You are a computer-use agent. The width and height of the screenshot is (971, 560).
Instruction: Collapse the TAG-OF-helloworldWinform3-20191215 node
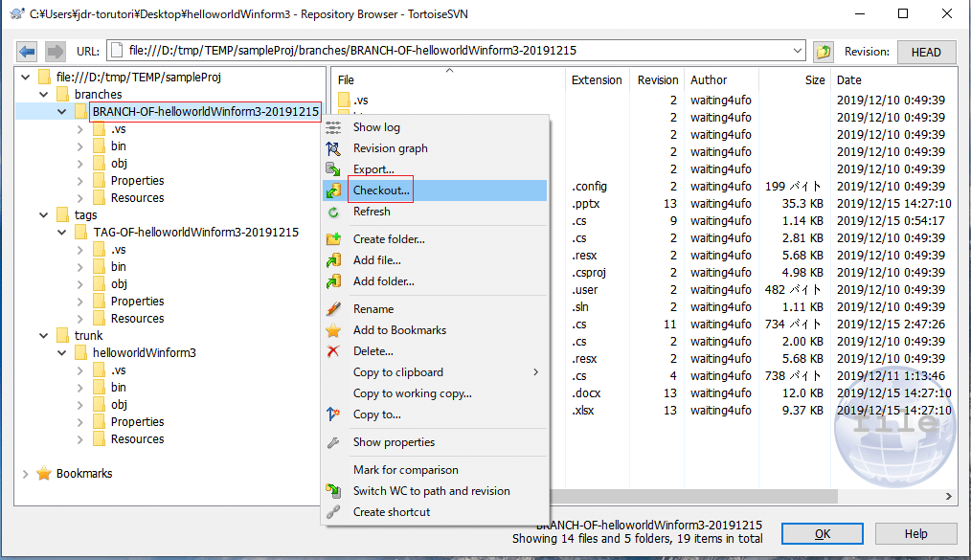[x=62, y=233]
